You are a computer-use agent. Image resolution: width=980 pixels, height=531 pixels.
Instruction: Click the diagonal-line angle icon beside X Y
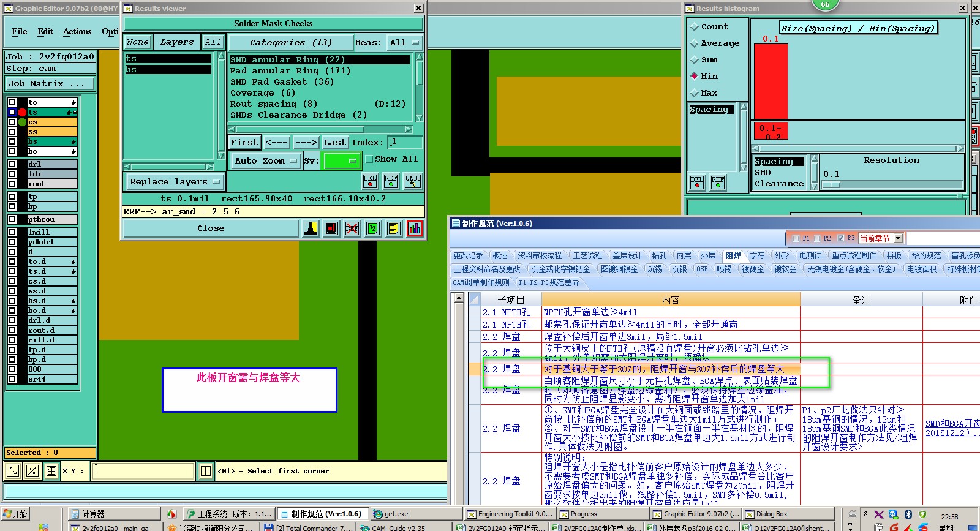pyautogui.click(x=32, y=471)
